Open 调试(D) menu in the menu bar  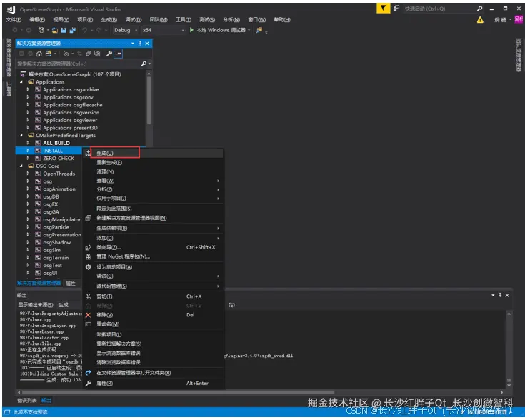pos(134,20)
